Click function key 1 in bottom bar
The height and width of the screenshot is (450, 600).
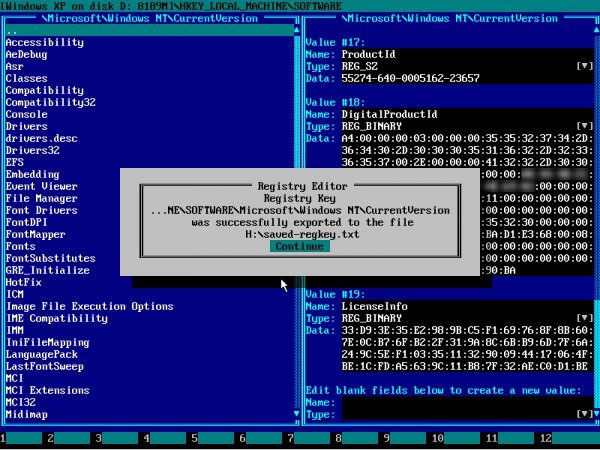pos(21,438)
